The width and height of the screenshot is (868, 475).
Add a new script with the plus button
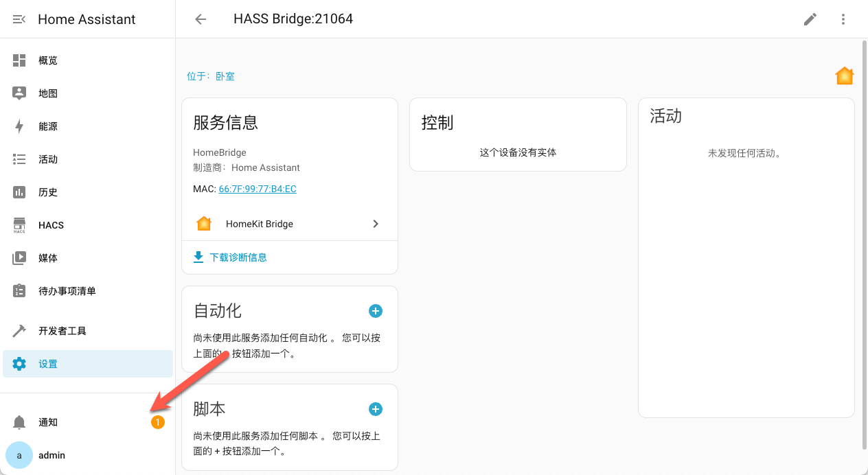coord(376,408)
